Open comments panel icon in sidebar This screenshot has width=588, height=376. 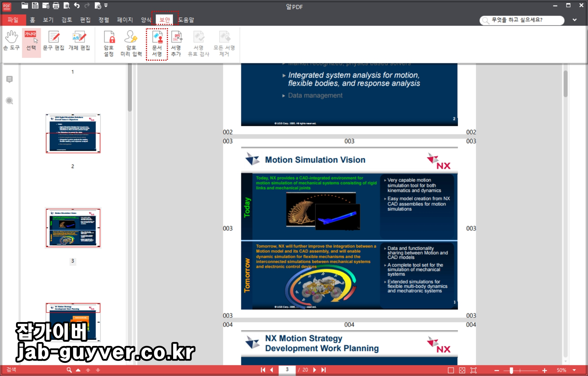(x=9, y=79)
